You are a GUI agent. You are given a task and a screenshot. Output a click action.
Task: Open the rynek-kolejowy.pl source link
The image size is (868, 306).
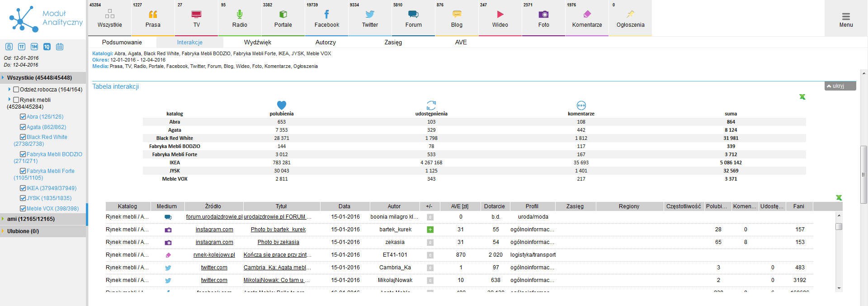214,255
